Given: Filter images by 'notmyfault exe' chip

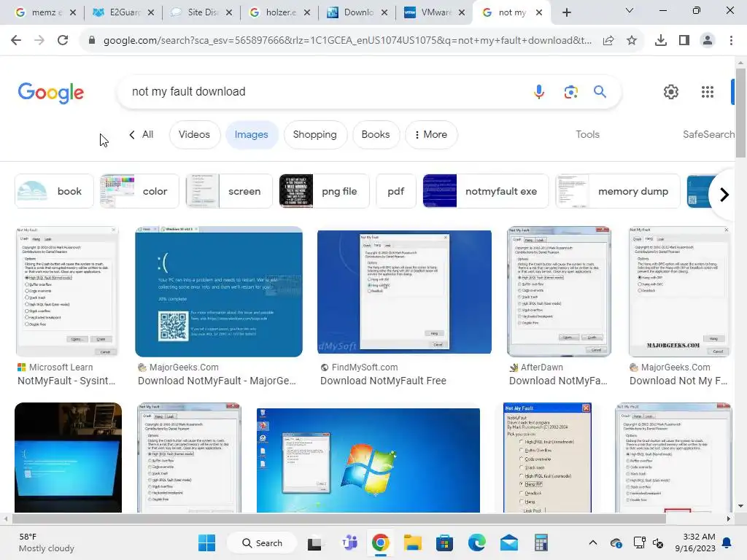Looking at the screenshot, I should point(485,191).
